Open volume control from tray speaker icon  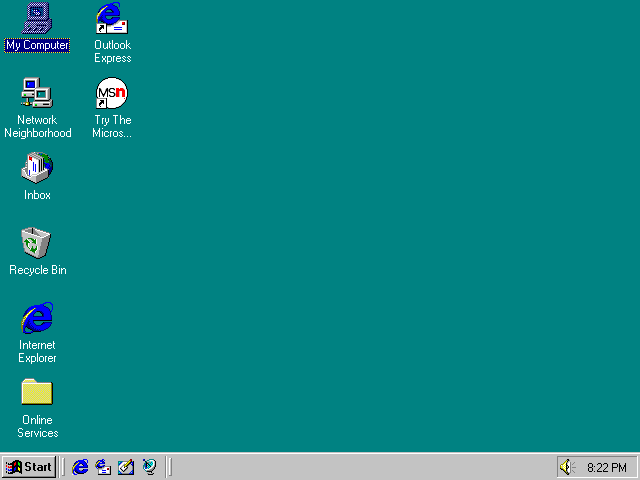568,467
